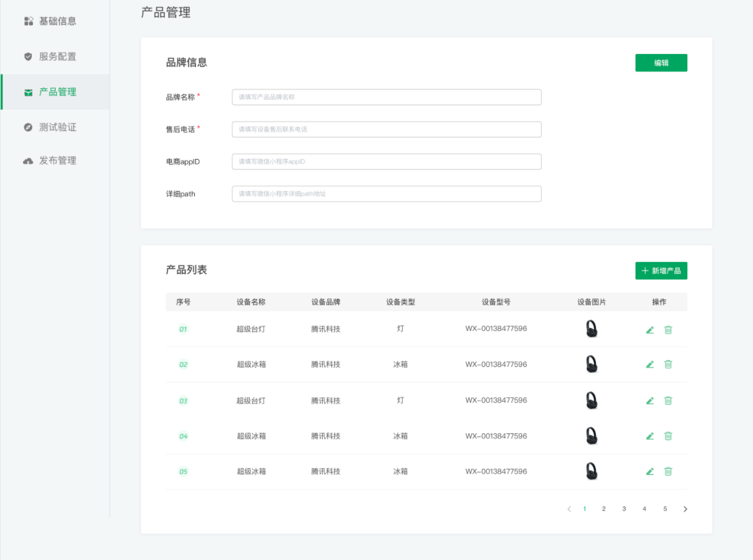Click the 新增产品 button
The image size is (753, 560).
(661, 271)
